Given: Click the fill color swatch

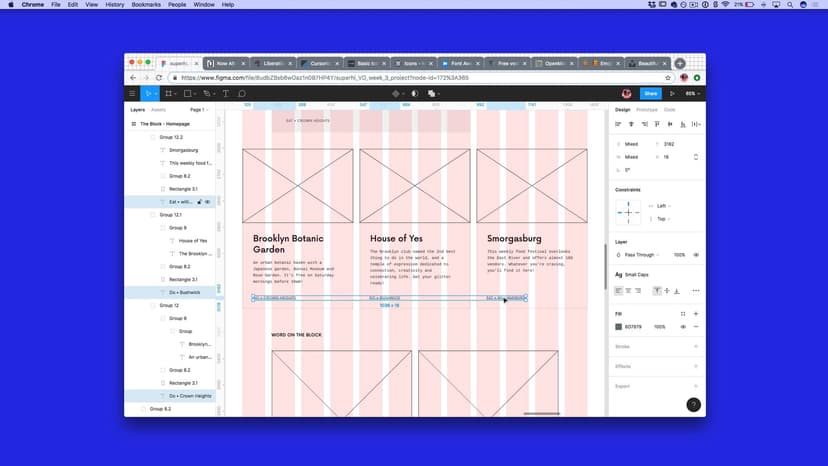Looking at the screenshot, I should 618,327.
